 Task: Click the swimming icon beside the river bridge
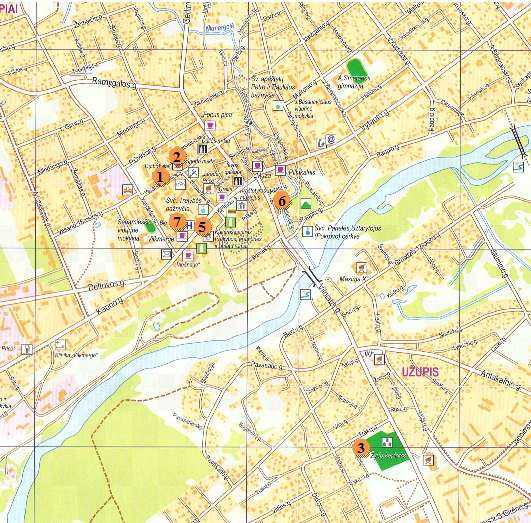305,294
